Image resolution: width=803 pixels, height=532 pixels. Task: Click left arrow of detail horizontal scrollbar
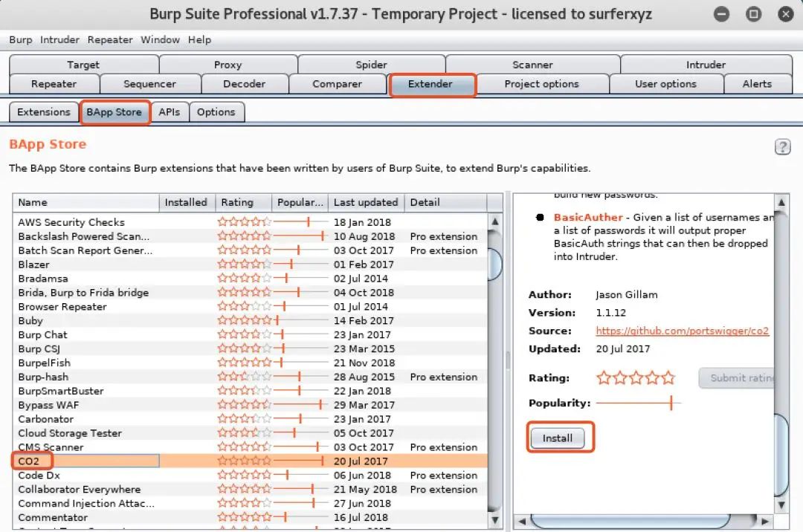pos(522,522)
